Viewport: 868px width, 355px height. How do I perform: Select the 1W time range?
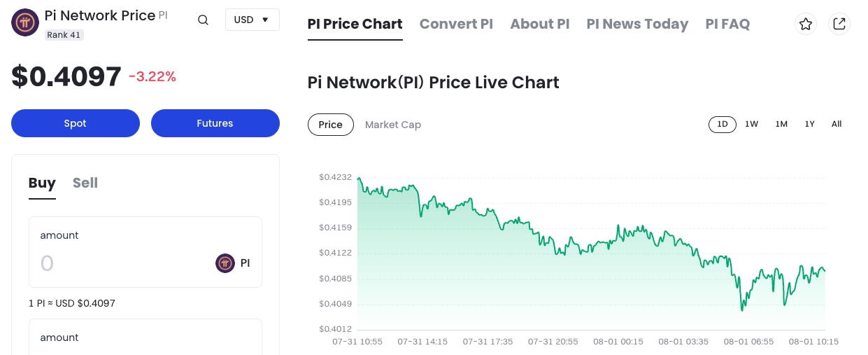point(751,124)
